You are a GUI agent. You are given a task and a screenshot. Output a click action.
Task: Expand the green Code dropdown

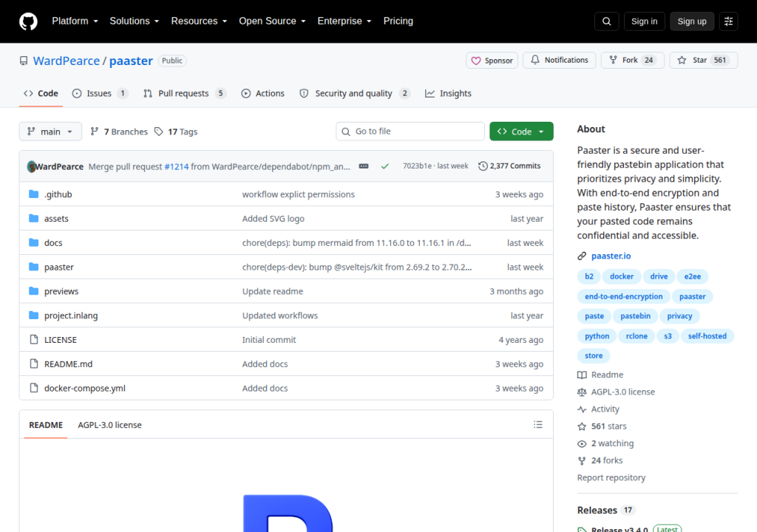(521, 132)
